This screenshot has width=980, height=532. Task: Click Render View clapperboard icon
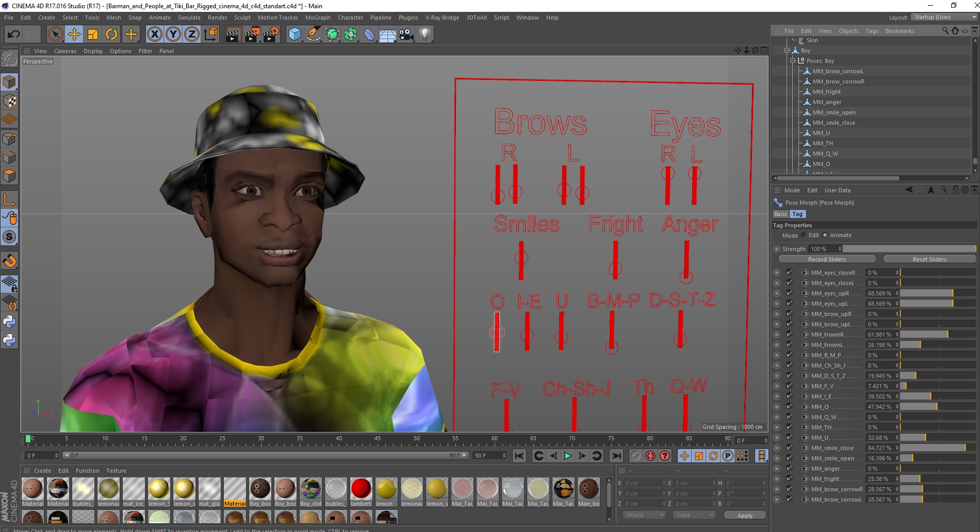point(233,35)
